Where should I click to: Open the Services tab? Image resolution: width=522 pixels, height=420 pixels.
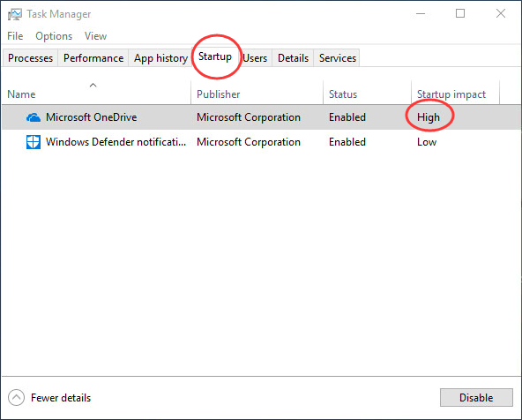tap(337, 58)
